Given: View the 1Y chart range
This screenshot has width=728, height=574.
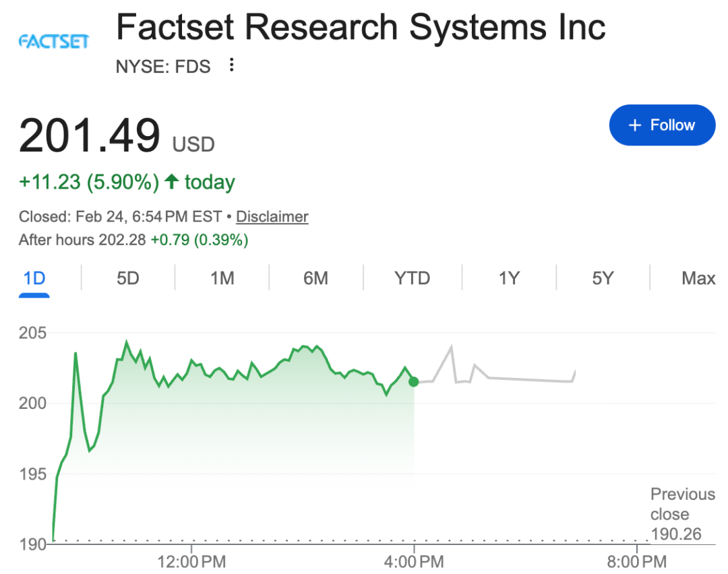Looking at the screenshot, I should click(x=509, y=278).
